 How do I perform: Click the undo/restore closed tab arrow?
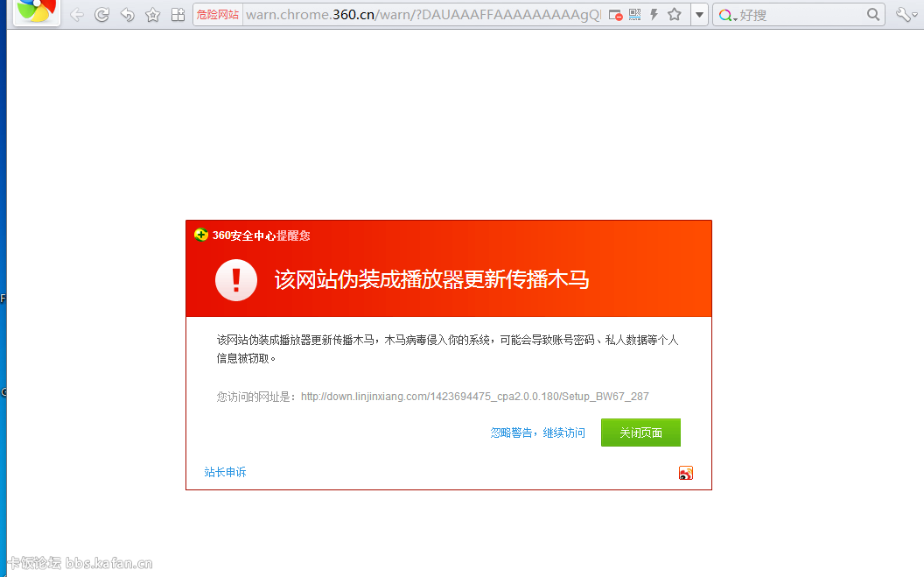coord(127,15)
